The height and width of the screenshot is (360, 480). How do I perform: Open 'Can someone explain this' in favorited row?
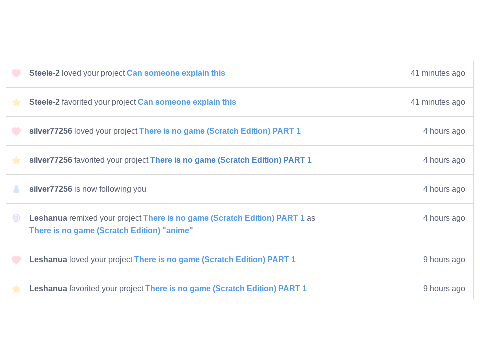click(187, 102)
